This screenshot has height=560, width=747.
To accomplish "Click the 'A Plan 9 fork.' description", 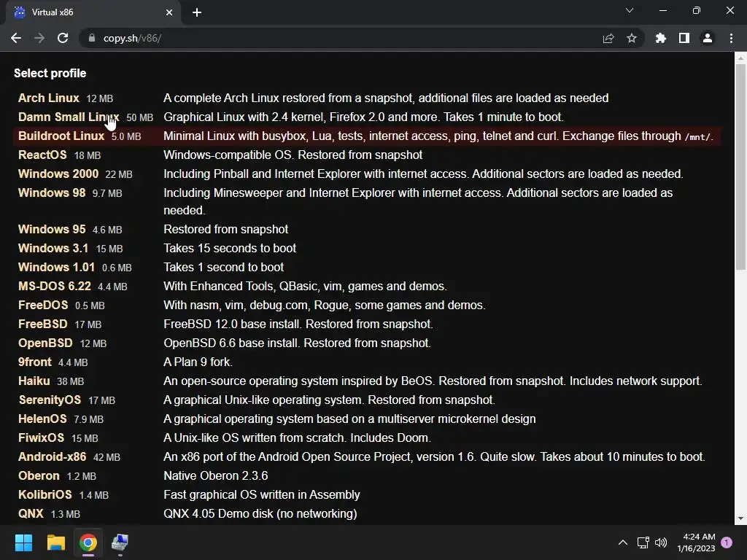I will click(198, 362).
